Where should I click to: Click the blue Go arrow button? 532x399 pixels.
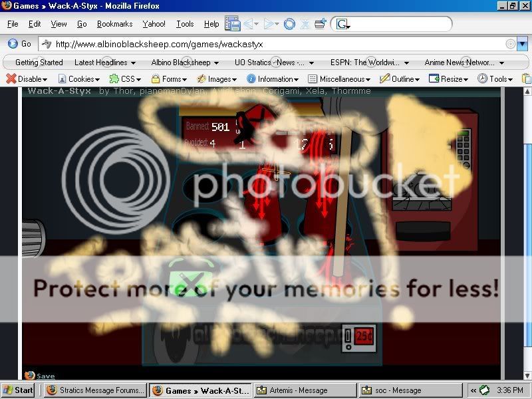[13, 44]
